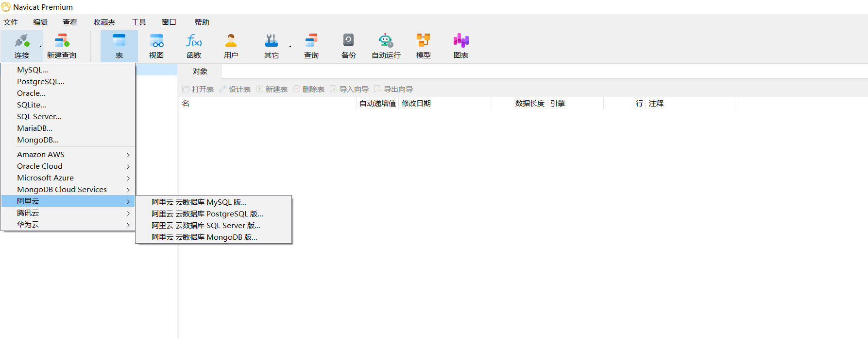Select 阿里云 云数据库 SQL Server 版...
The width and height of the screenshot is (868, 339).
click(x=214, y=226)
